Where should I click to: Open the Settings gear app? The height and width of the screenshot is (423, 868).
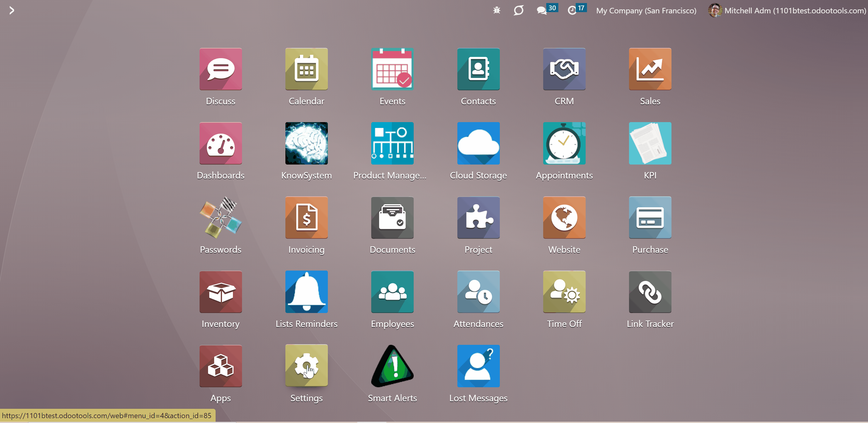307,365
